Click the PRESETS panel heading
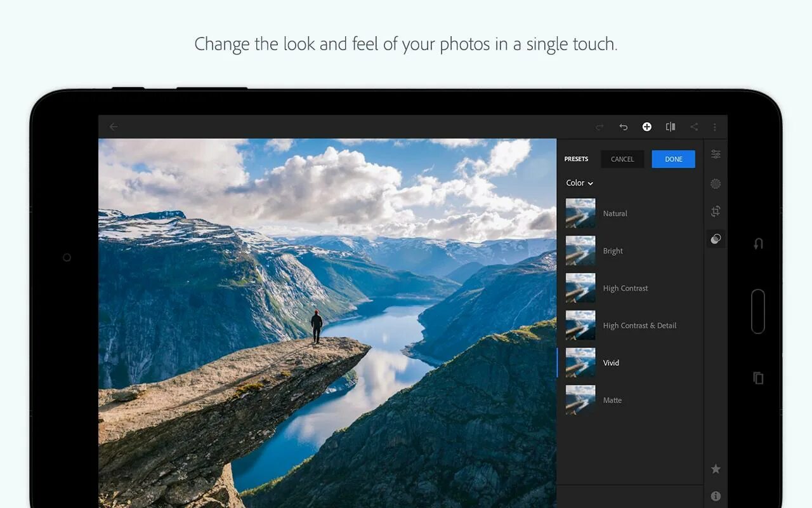Viewport: 812px width, 508px height. [576, 159]
